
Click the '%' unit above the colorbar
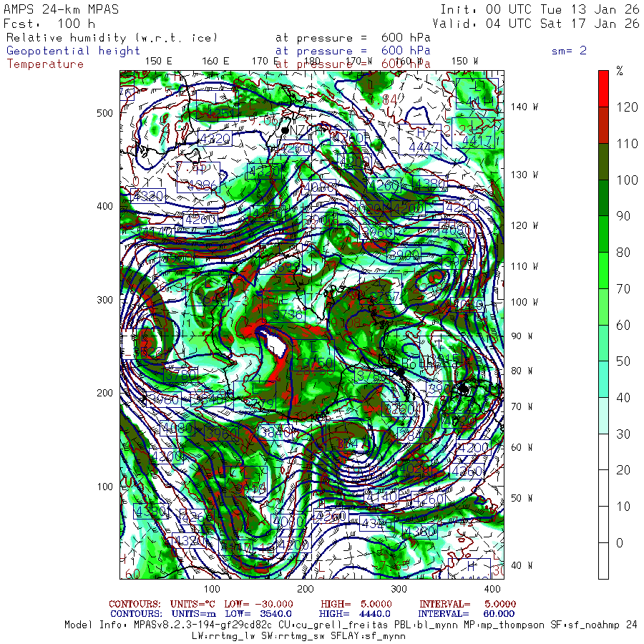[x=620, y=71]
